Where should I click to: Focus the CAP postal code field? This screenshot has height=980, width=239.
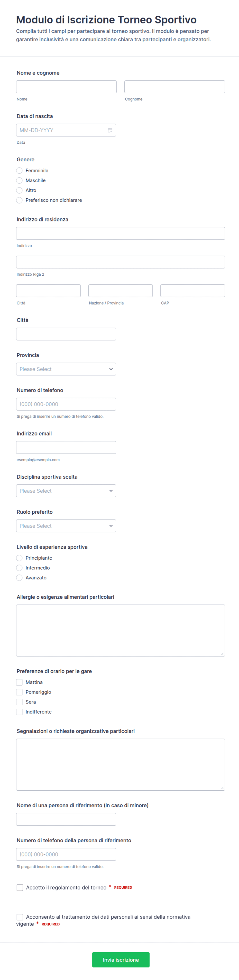[192, 291]
